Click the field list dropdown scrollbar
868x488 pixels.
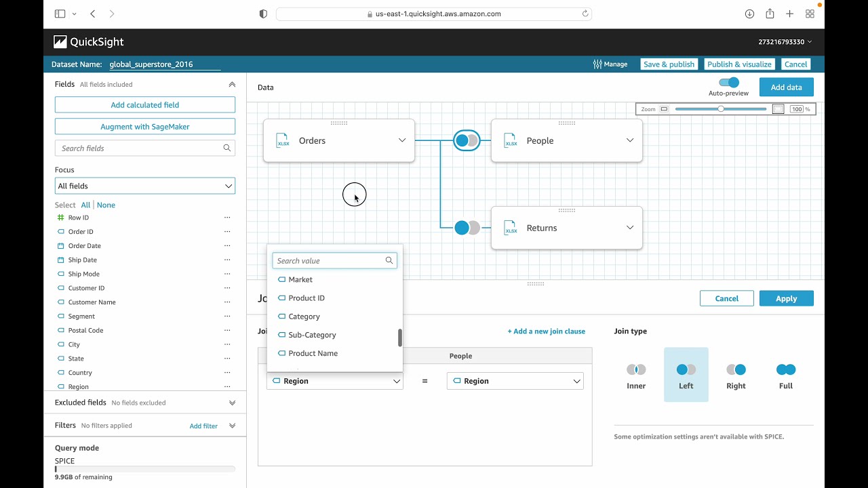point(400,338)
